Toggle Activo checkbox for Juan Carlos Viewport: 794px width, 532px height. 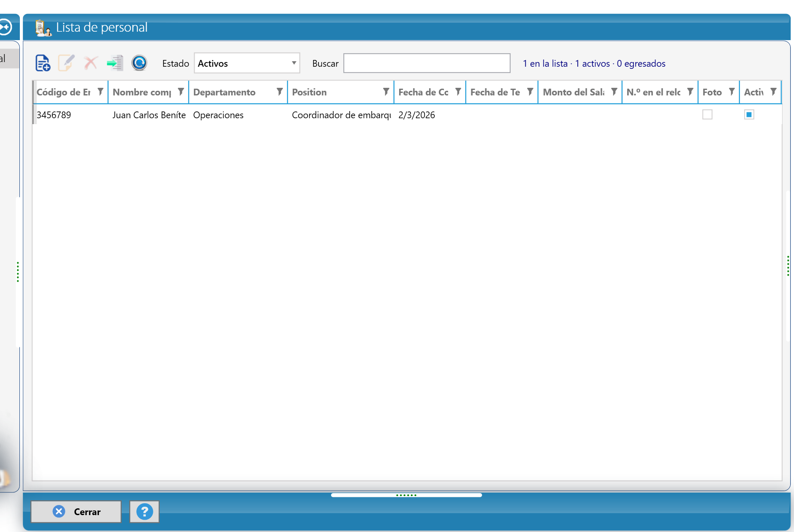click(x=749, y=114)
